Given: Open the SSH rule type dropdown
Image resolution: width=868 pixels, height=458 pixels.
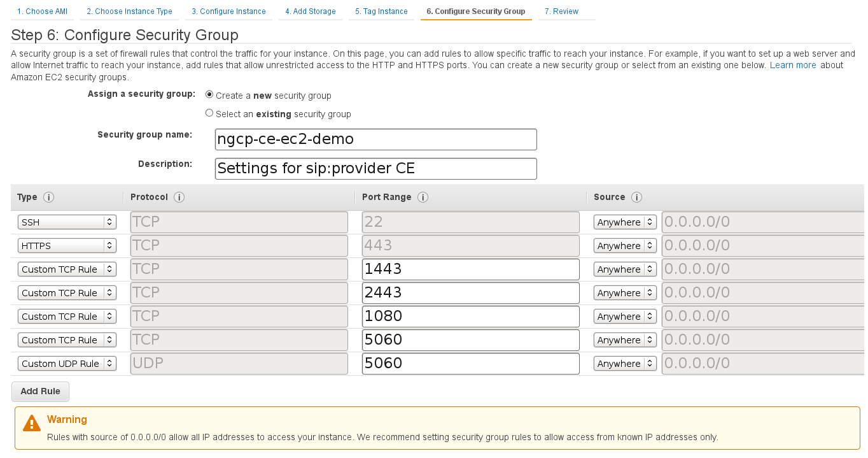Looking at the screenshot, I should click(67, 222).
